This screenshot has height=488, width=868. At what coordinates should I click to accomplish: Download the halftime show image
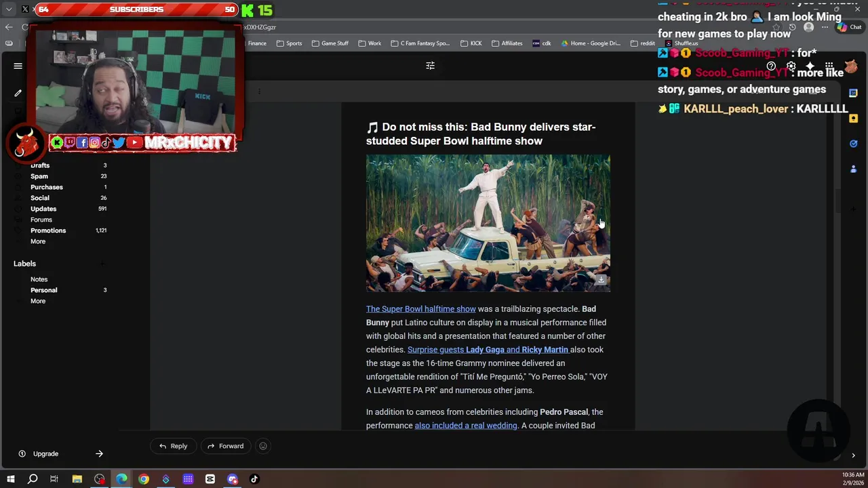click(600, 280)
